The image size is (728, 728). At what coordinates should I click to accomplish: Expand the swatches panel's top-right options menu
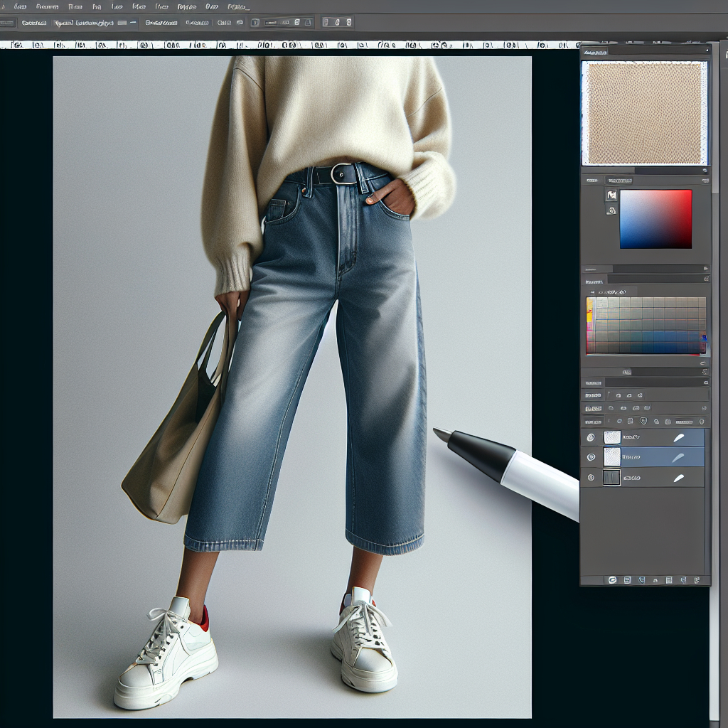(x=705, y=269)
